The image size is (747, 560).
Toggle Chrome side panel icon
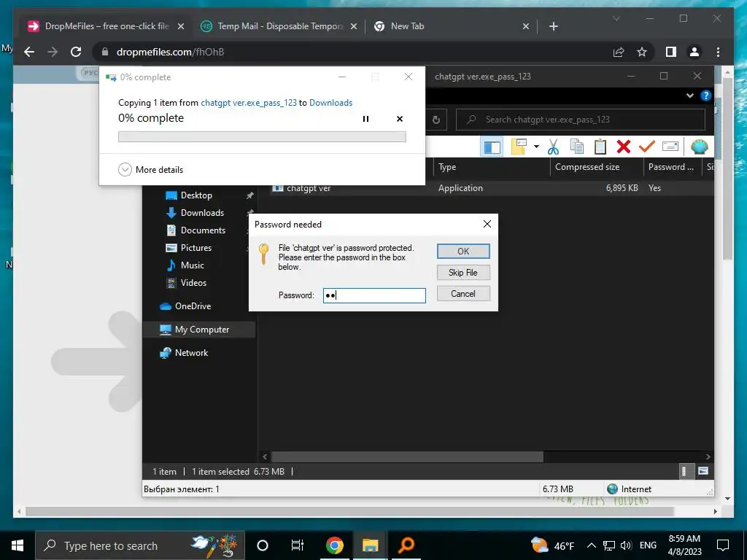click(671, 52)
